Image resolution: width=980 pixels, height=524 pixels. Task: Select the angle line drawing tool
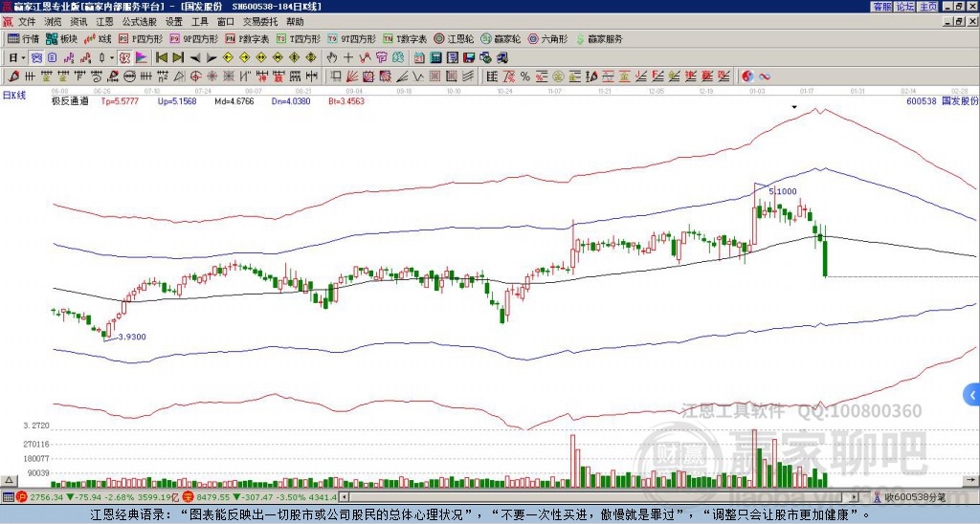tap(402, 76)
